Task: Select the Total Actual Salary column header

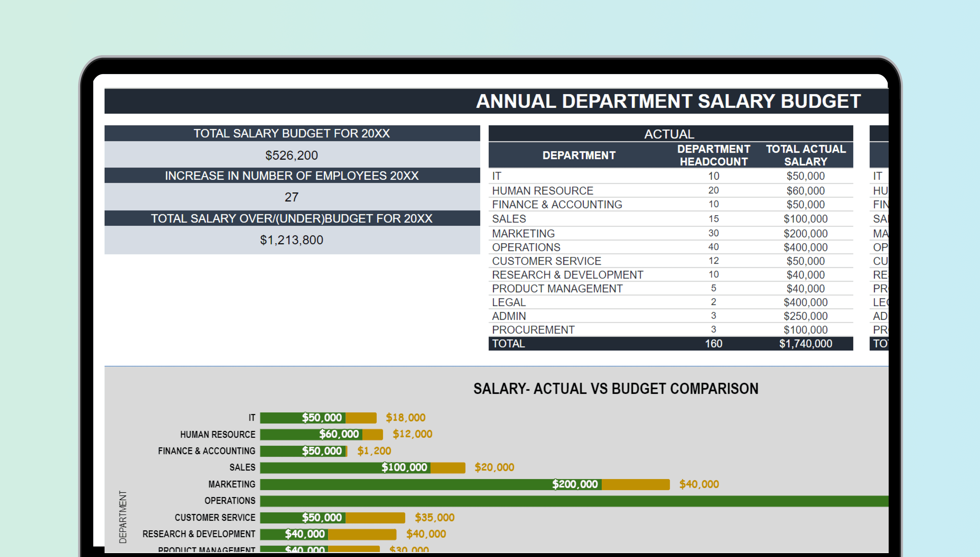Action: click(806, 155)
